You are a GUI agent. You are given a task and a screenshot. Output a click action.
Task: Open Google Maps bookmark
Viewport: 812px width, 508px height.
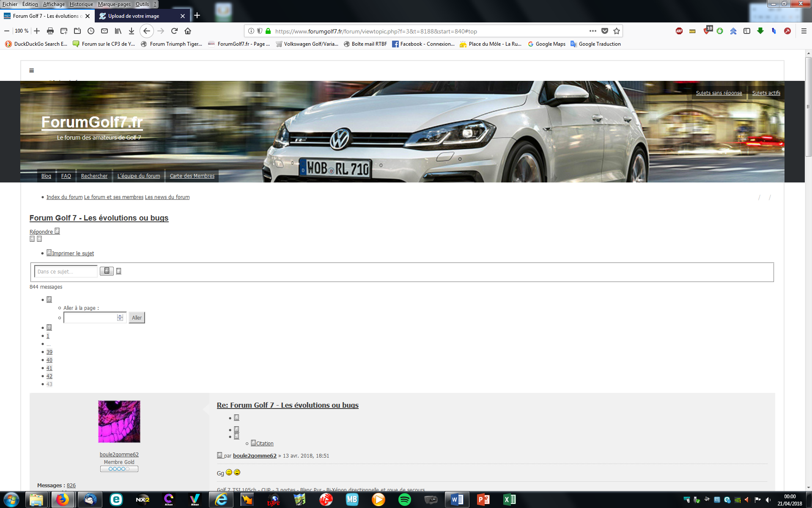(546, 44)
